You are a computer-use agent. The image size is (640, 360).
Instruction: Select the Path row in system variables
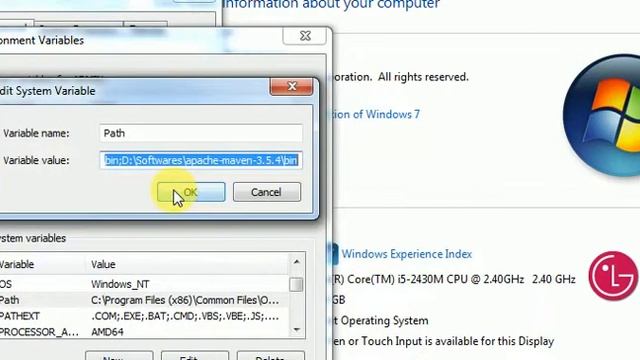(x=144, y=300)
